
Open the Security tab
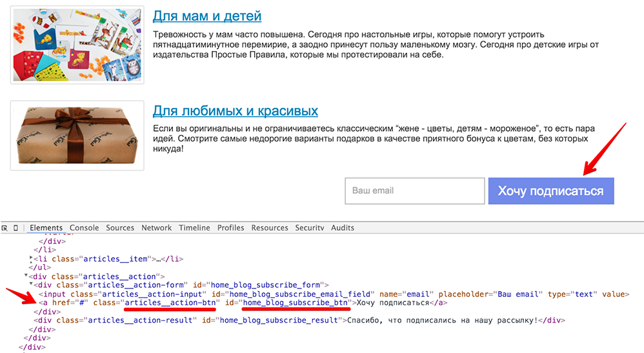click(x=309, y=228)
